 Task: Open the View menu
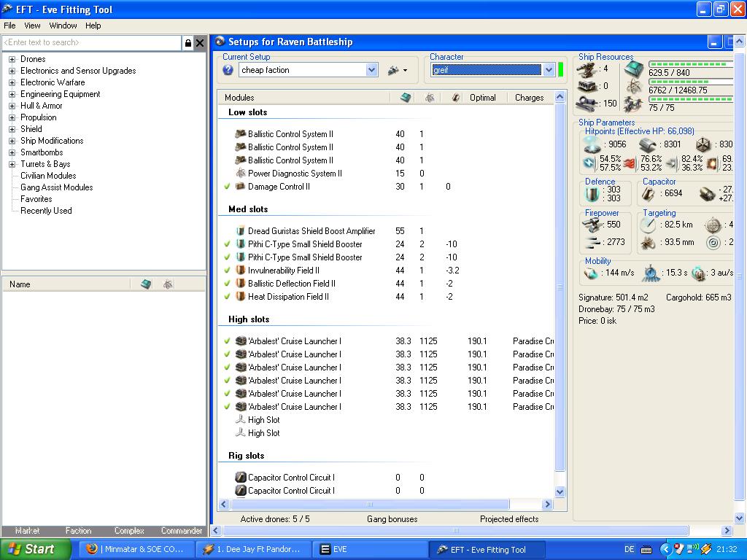(32, 26)
